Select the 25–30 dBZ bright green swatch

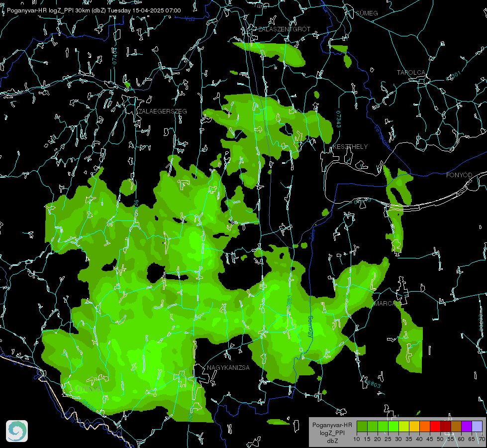click(x=393, y=426)
